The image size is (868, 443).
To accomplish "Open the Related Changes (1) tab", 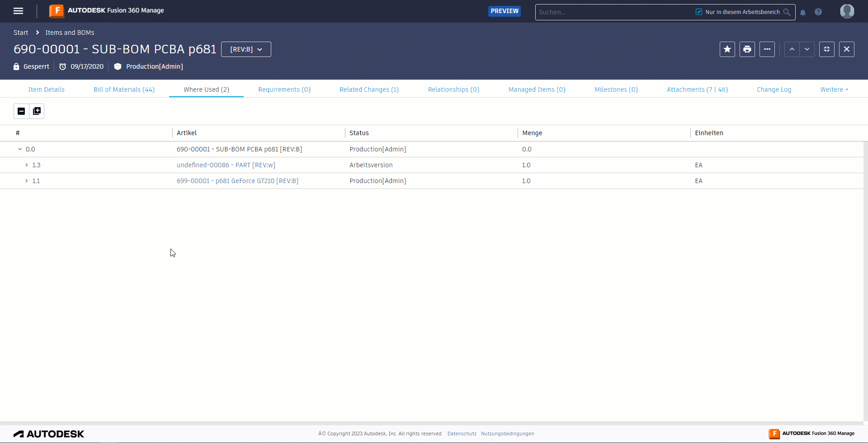I will pyautogui.click(x=369, y=90).
